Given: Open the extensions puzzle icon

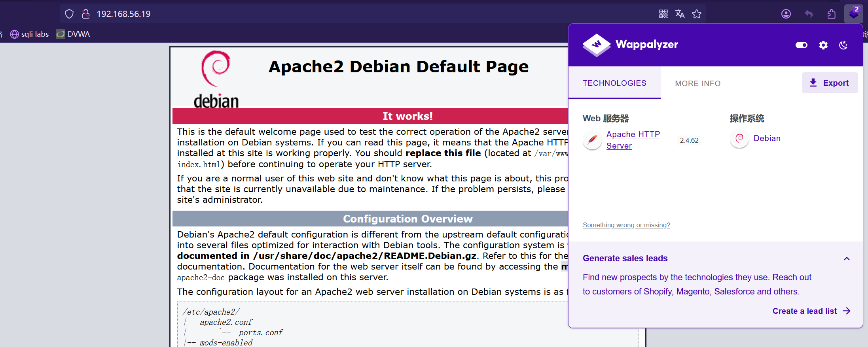Looking at the screenshot, I should [x=831, y=14].
